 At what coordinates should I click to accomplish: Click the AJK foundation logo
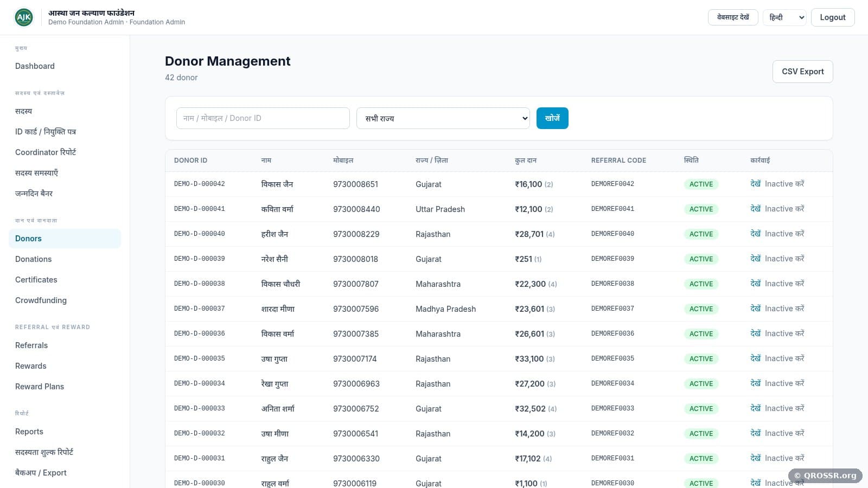pyautogui.click(x=24, y=17)
